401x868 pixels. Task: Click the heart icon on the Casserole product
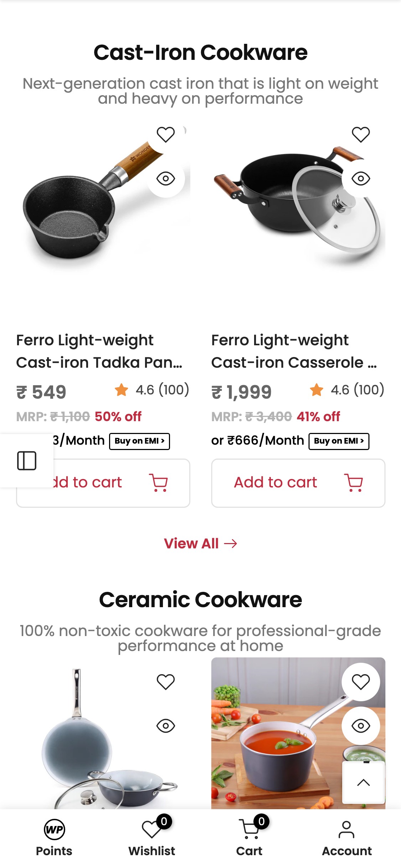coord(361,134)
